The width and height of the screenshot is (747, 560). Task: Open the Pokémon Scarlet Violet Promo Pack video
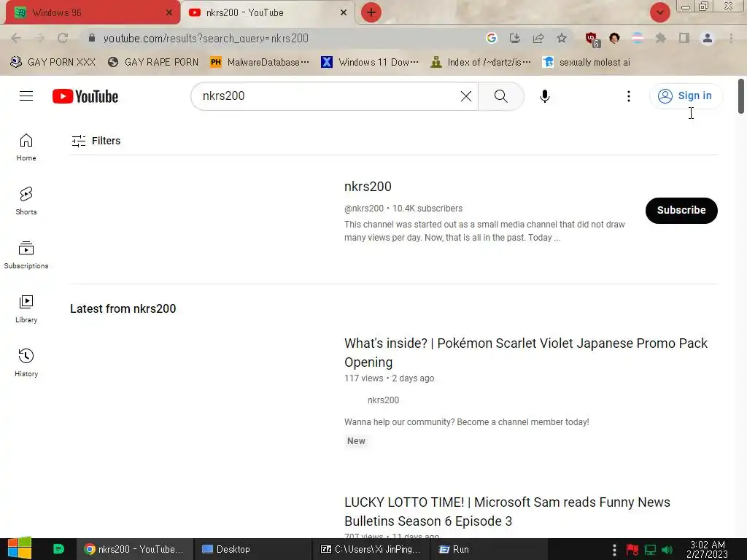(x=526, y=352)
